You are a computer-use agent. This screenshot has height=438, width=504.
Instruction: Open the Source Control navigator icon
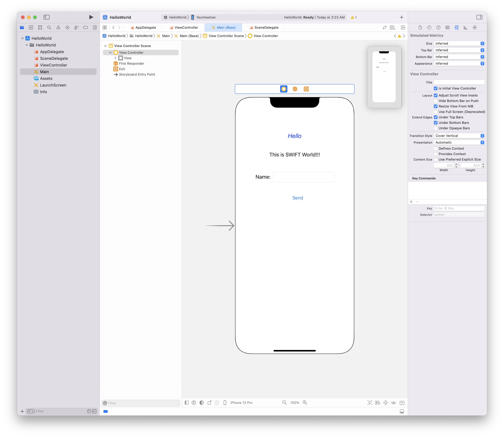[31, 27]
